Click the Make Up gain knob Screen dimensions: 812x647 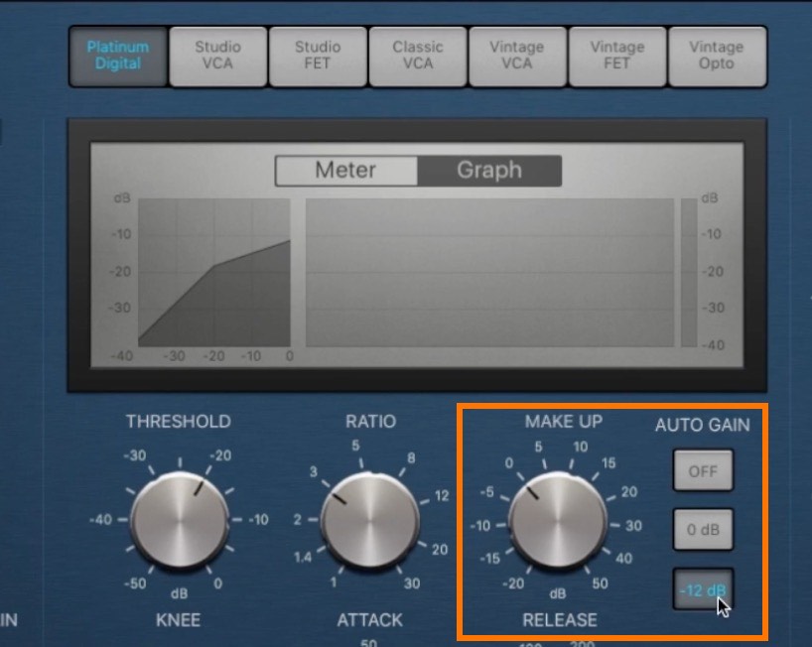pos(558,520)
